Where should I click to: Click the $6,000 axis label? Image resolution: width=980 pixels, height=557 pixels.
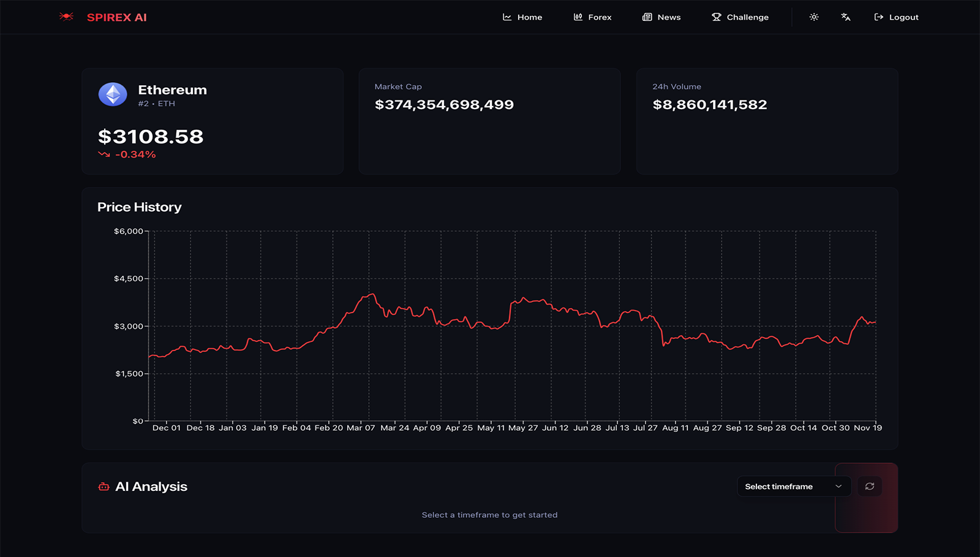pyautogui.click(x=129, y=231)
